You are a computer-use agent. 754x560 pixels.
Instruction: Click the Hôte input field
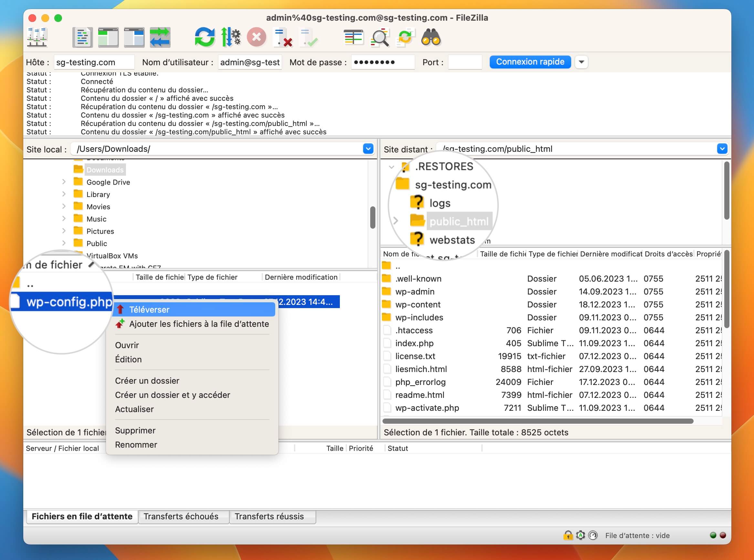pyautogui.click(x=94, y=62)
